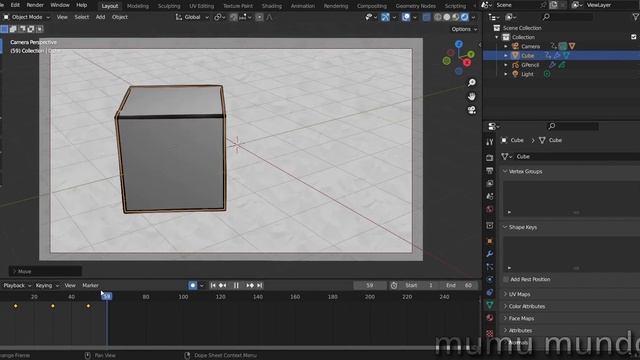The width and height of the screenshot is (640, 360).
Task: Jump to next keyframe
Action: 250,285
